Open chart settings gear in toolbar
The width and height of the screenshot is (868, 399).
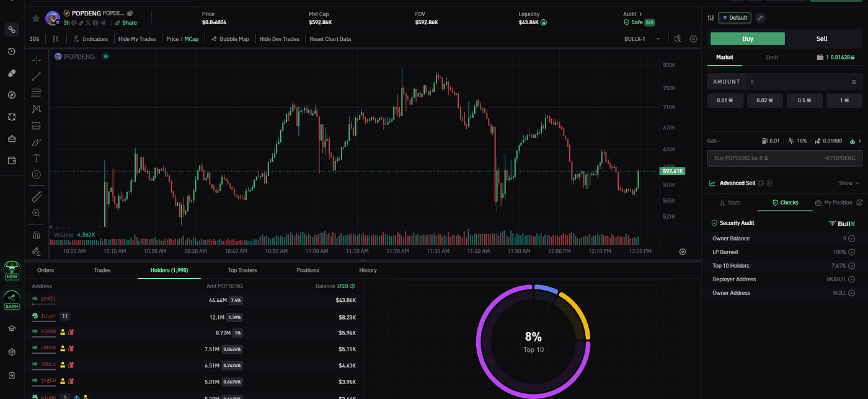click(693, 39)
